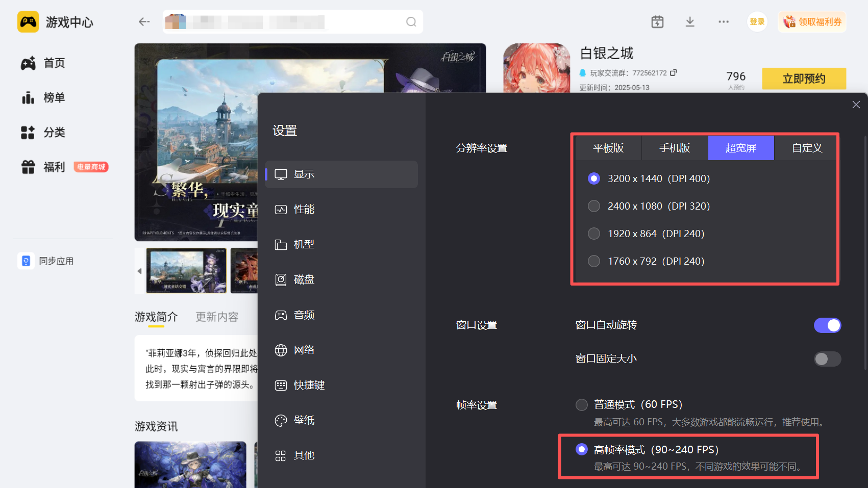Open the downloads arrow icon

click(x=690, y=22)
